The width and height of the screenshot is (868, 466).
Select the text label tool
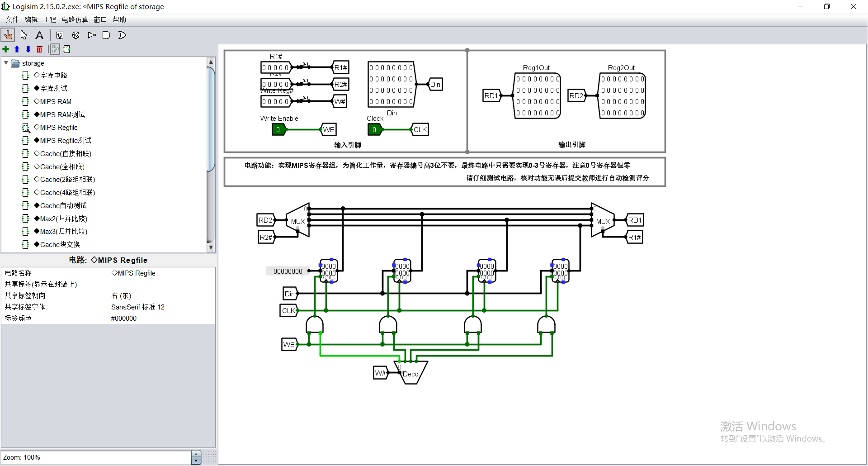click(x=39, y=35)
